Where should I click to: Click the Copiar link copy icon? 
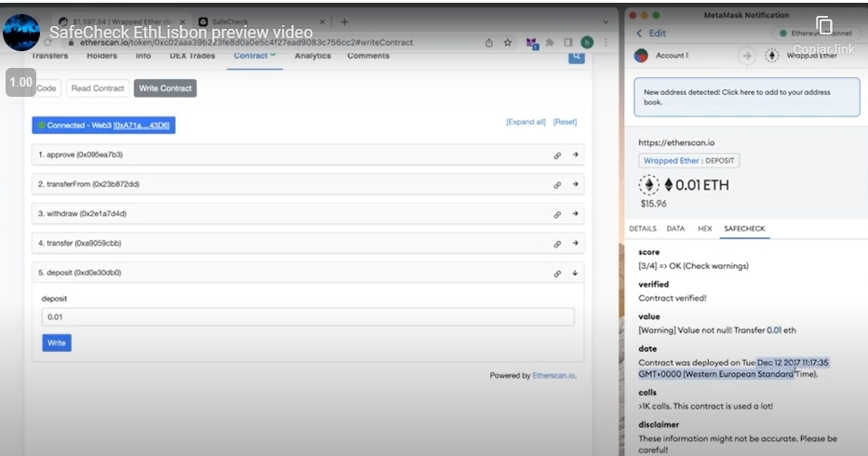(823, 25)
